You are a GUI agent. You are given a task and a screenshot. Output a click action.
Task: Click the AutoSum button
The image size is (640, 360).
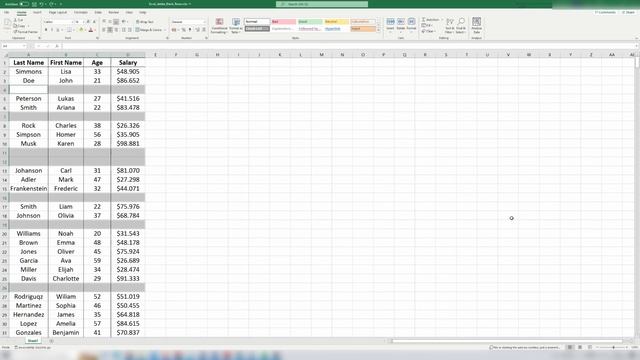point(431,20)
